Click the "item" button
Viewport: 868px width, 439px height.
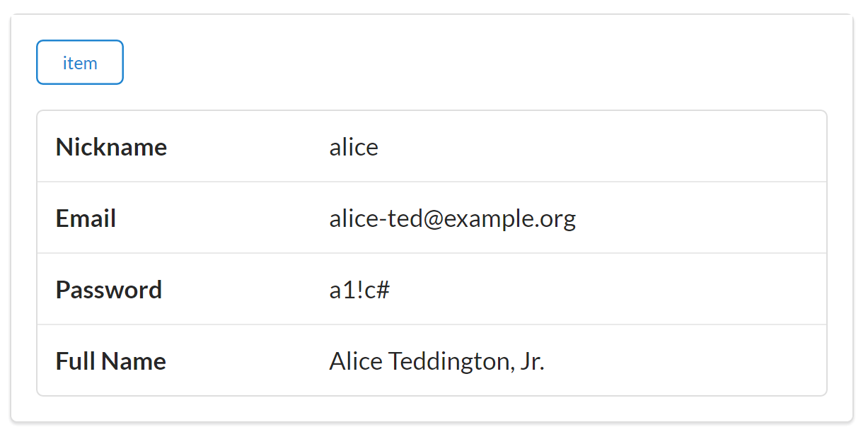pyautogui.click(x=80, y=63)
